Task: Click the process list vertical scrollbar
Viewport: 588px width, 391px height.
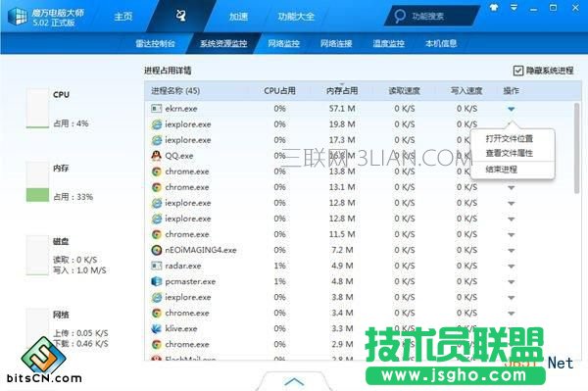Action: 577,148
